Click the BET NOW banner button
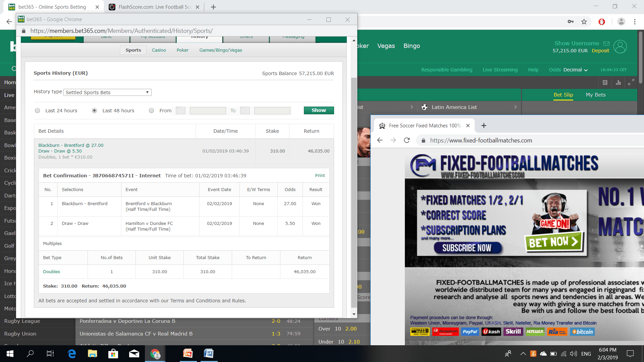 pyautogui.click(x=554, y=242)
